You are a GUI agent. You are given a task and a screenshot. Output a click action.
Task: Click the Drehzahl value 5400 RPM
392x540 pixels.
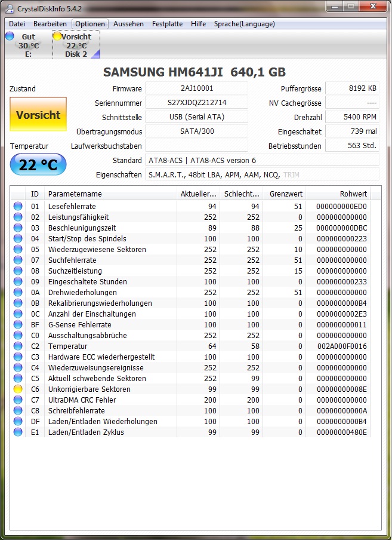coord(353,116)
